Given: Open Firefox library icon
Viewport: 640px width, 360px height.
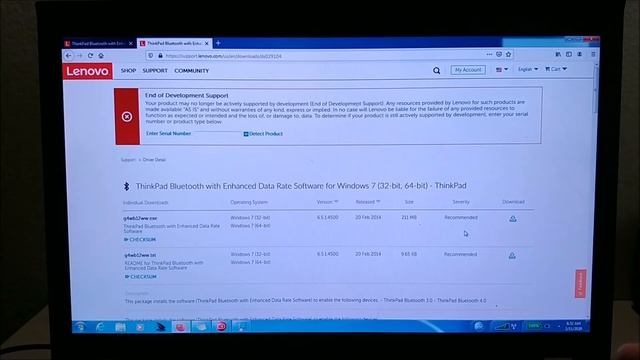Looking at the screenshot, I should click(x=558, y=54).
